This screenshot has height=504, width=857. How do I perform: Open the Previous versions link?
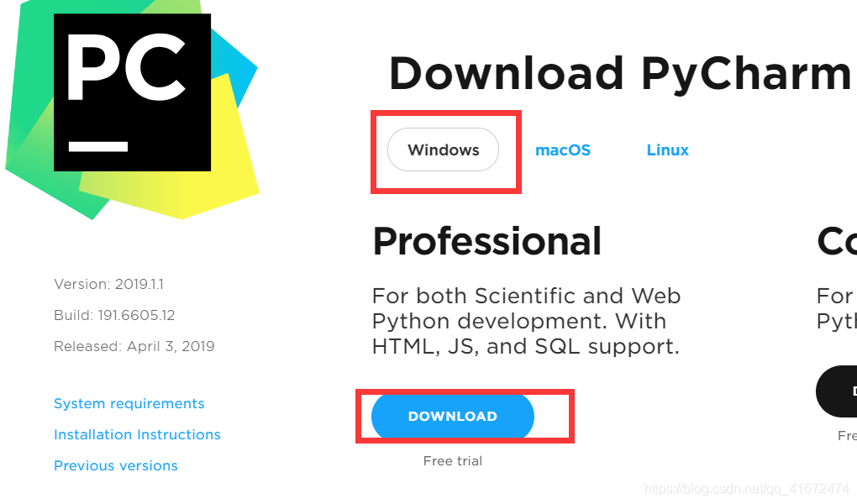116,465
